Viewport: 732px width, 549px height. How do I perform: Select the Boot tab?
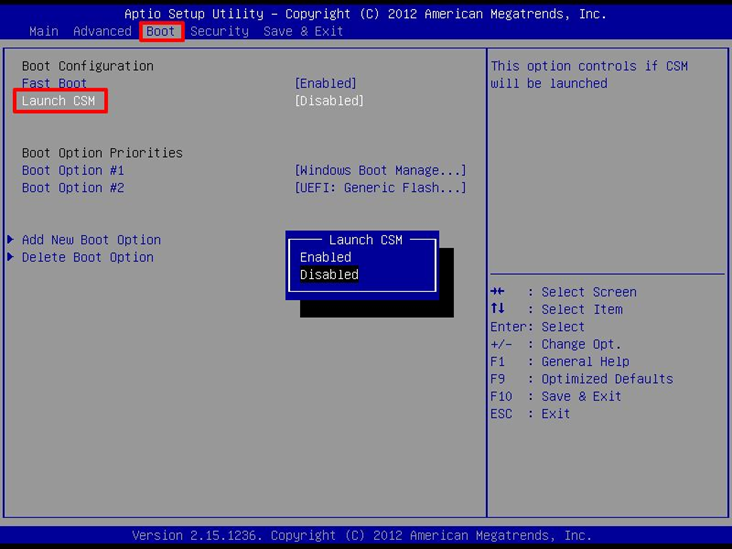[161, 31]
